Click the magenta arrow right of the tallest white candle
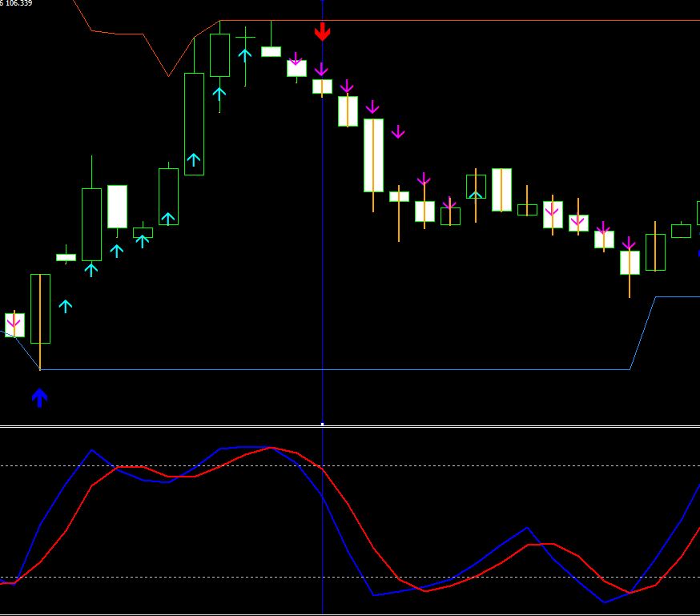This screenshot has height=616, width=700. tap(398, 131)
